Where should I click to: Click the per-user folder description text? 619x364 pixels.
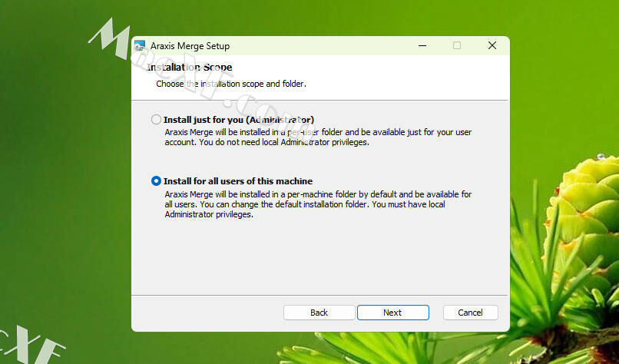click(x=318, y=137)
